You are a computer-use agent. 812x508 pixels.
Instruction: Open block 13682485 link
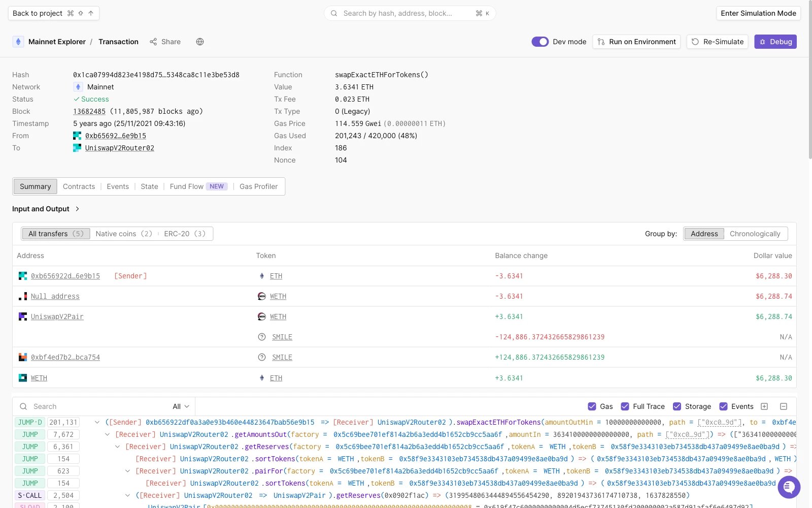[89, 111]
